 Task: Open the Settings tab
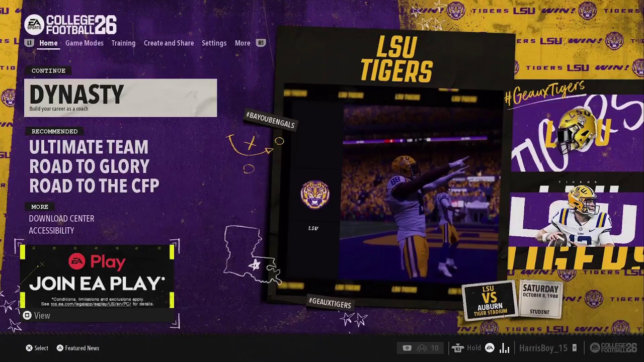(x=214, y=43)
